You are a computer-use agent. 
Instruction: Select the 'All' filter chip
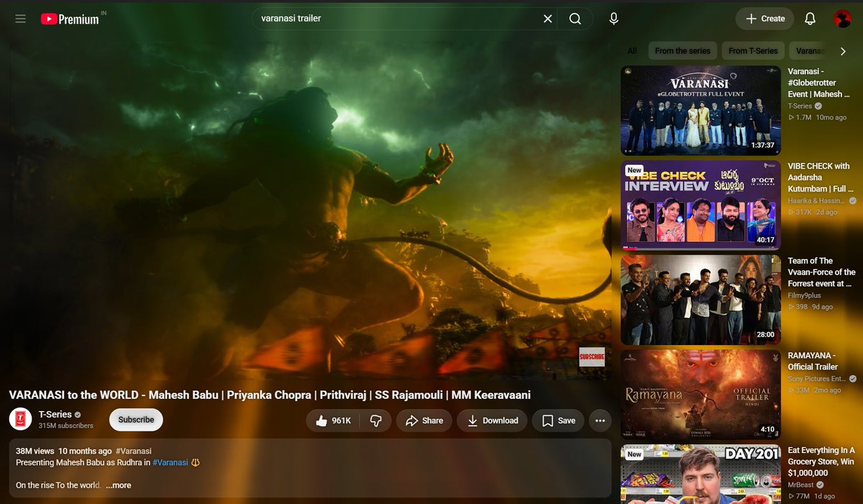[632, 51]
